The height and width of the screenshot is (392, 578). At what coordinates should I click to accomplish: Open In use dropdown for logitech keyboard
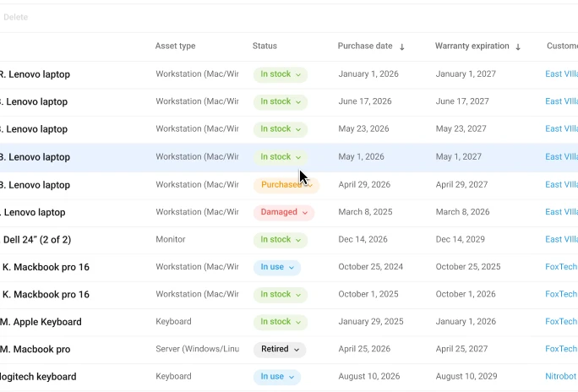click(x=277, y=377)
